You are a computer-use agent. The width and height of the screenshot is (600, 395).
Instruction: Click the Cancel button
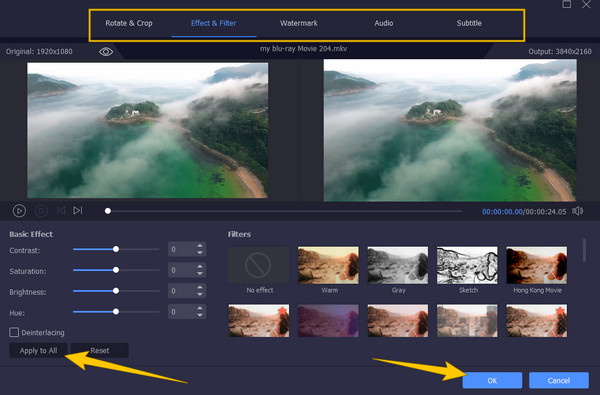pyautogui.click(x=559, y=380)
